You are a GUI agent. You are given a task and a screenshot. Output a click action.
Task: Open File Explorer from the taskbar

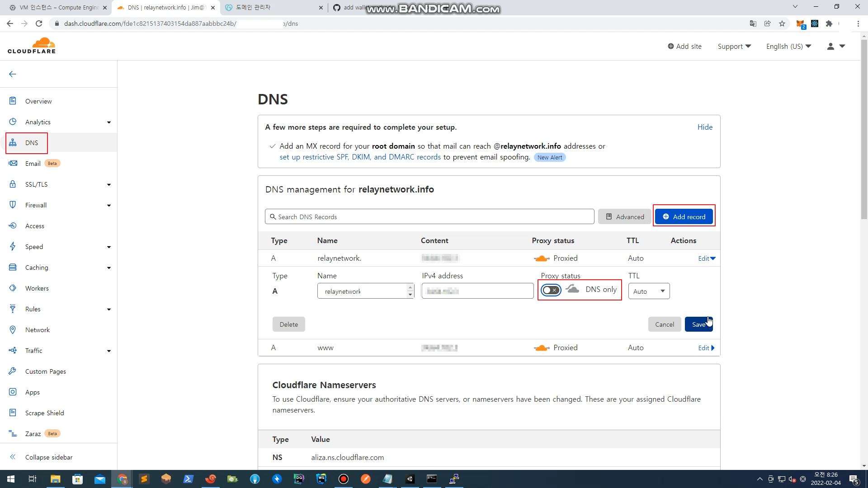(55, 479)
